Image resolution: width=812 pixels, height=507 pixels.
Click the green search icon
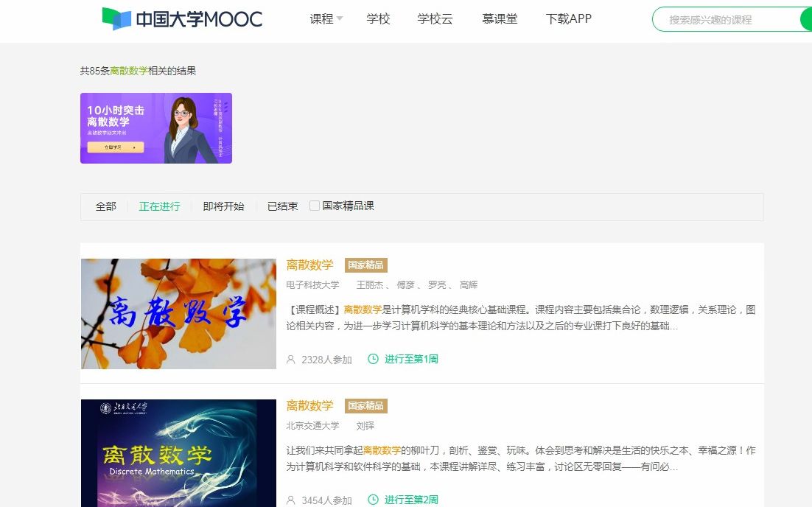[x=807, y=19]
